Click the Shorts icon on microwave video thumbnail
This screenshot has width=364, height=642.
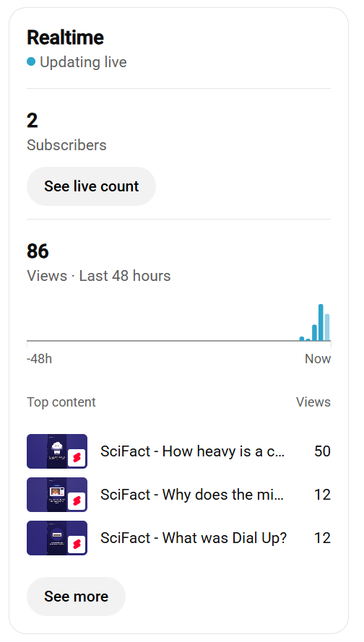point(76,501)
